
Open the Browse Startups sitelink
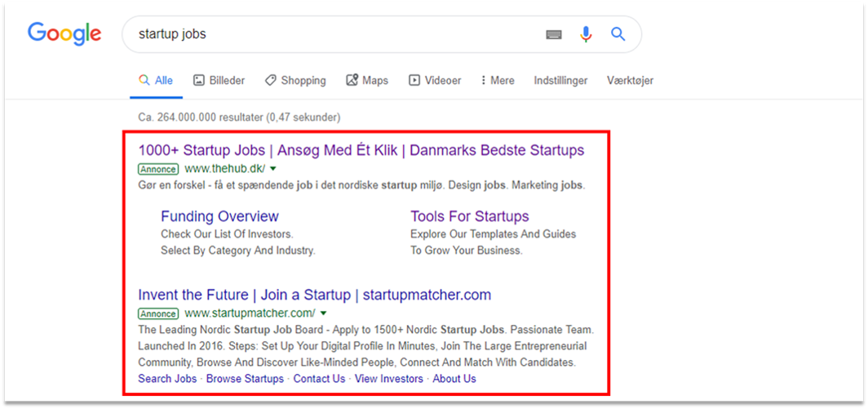pyautogui.click(x=245, y=379)
